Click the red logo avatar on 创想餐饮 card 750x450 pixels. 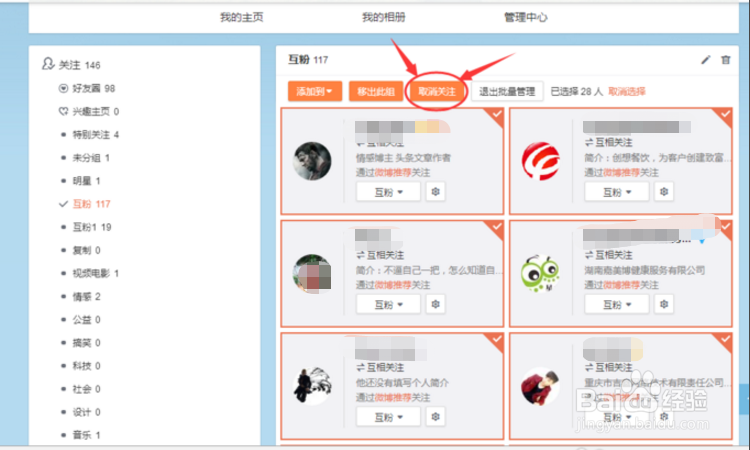pyautogui.click(x=540, y=161)
